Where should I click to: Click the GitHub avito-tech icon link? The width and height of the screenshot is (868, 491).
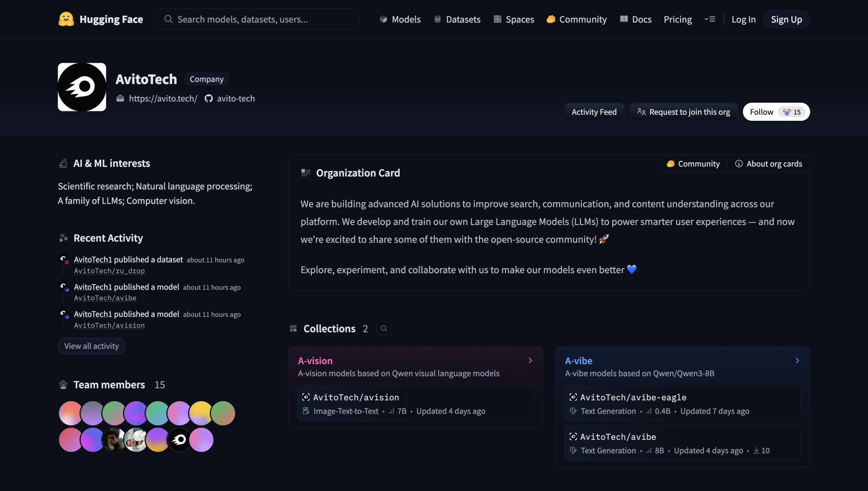click(x=209, y=99)
